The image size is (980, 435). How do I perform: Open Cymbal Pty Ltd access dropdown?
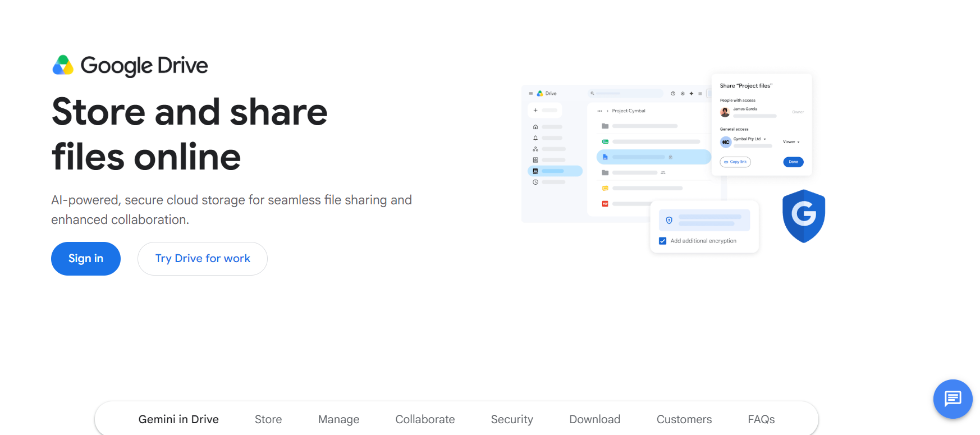click(750, 139)
